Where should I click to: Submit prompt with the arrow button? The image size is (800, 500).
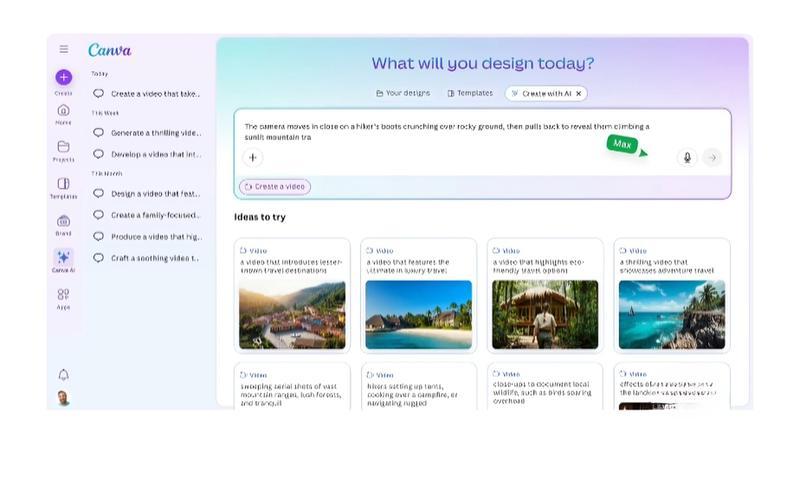click(712, 158)
